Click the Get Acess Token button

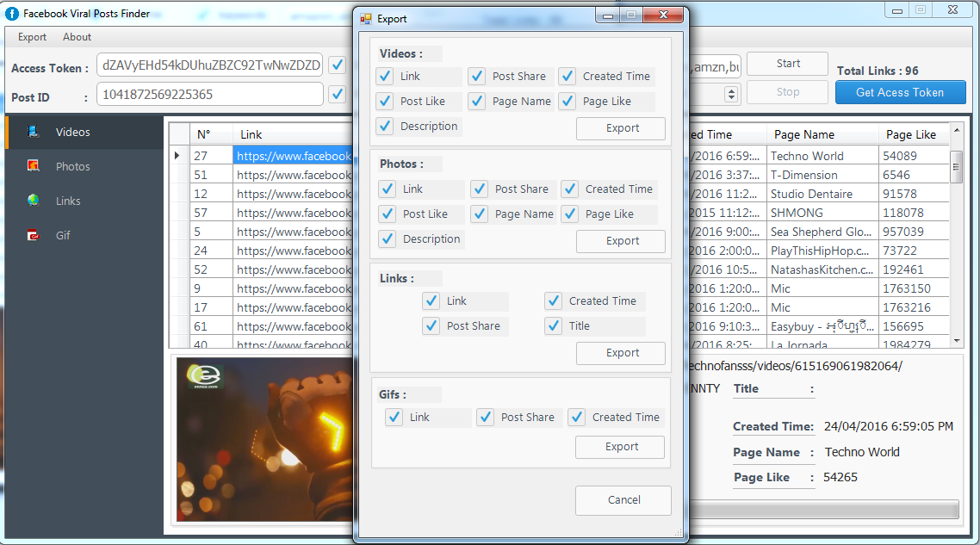pos(900,92)
